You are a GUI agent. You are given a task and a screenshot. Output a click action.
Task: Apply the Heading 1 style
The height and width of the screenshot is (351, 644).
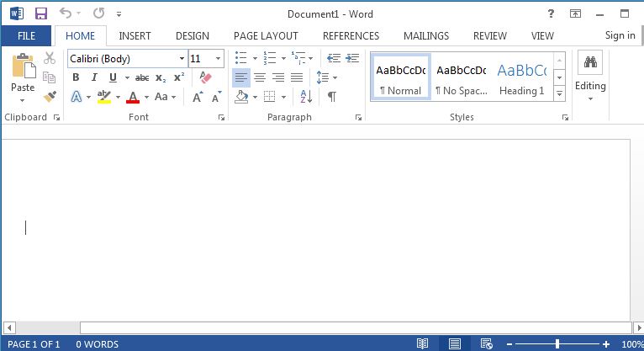[521, 77]
